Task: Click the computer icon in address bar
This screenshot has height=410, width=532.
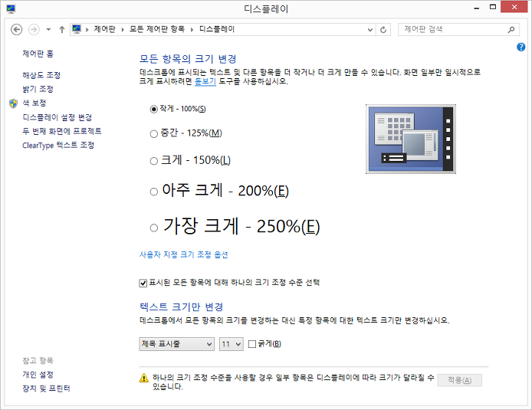Action: [x=77, y=29]
